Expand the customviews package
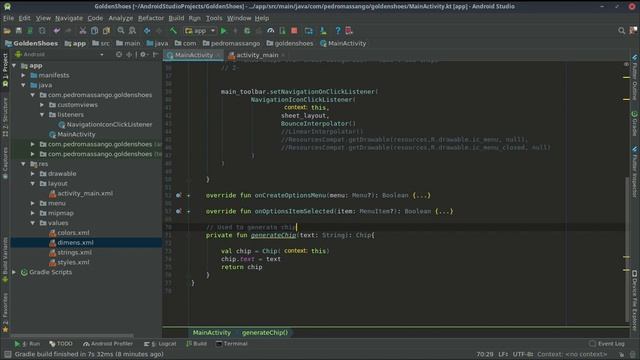The image size is (640, 360). (x=42, y=105)
